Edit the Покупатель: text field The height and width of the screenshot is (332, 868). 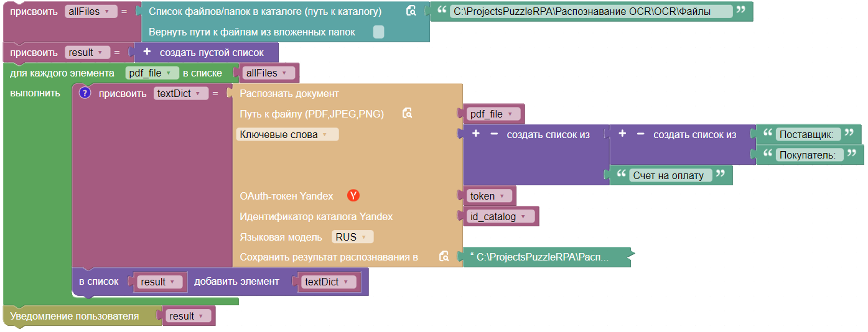tap(810, 155)
